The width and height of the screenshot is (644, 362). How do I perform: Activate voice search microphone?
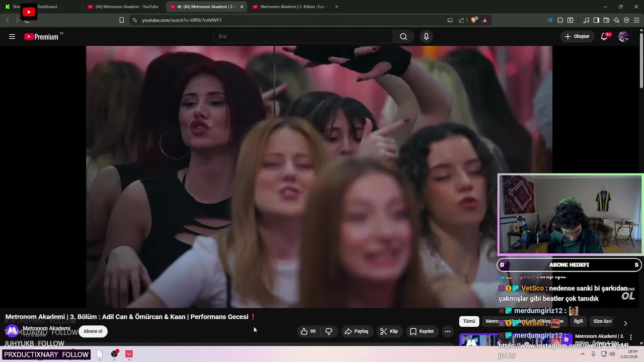pos(426,37)
